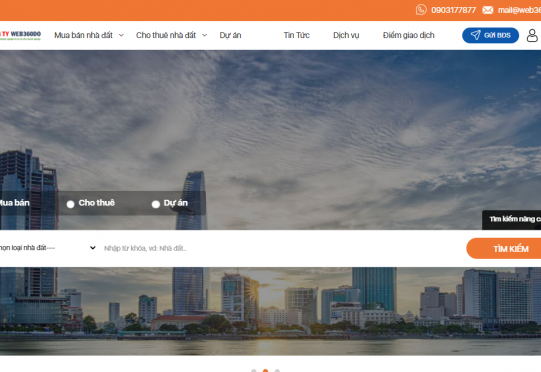Open Mua bán nhà đất menu
The image size is (541, 372).
(x=83, y=35)
